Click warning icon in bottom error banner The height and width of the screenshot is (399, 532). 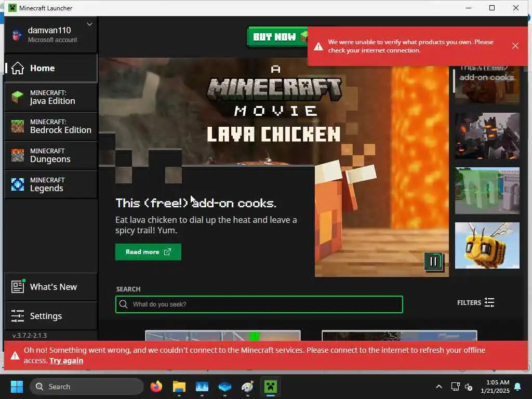click(x=15, y=355)
